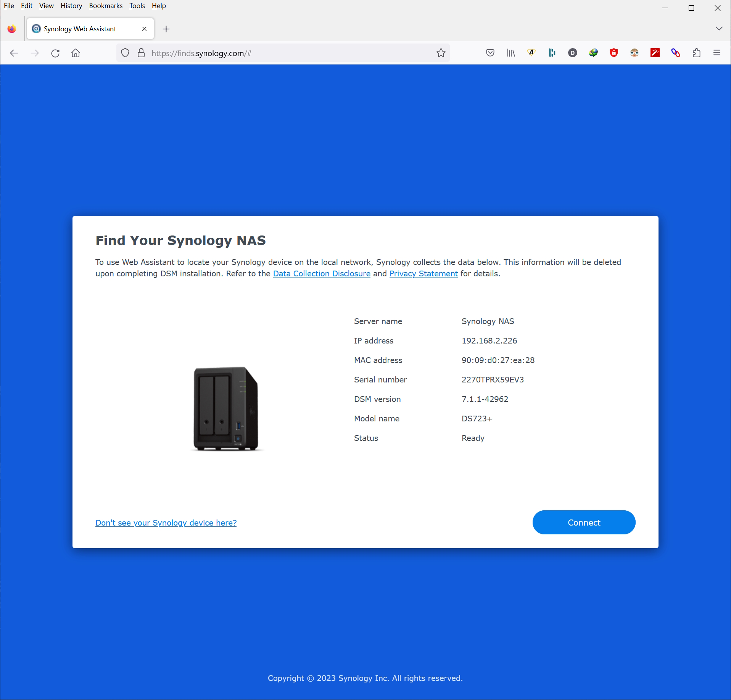This screenshot has height=700, width=731.
Task: Open the Firefox application hamburger menu
Action: pos(717,53)
